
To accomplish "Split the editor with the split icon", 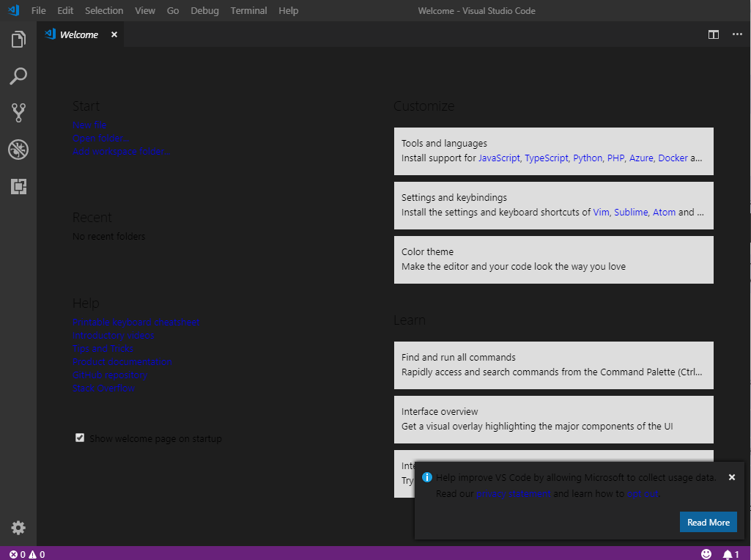I will tap(713, 34).
